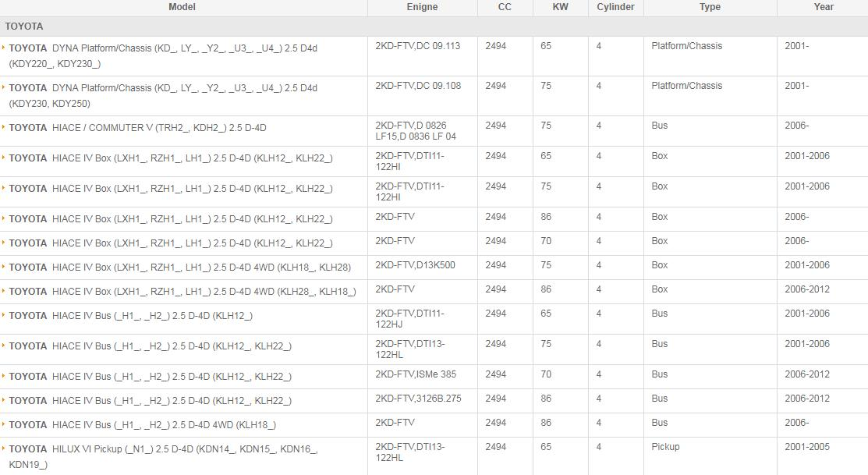Image resolution: width=868 pixels, height=475 pixels.
Task: Collapse the TOYOTA group header row
Action: pos(24,27)
